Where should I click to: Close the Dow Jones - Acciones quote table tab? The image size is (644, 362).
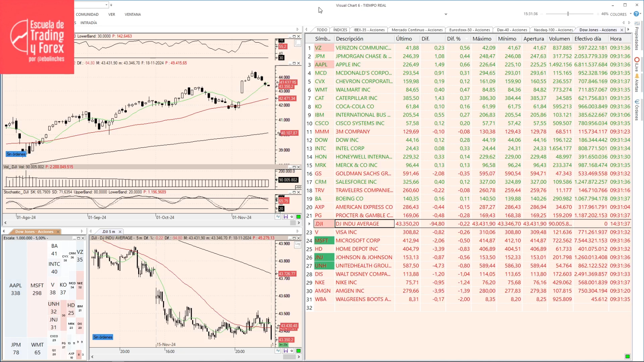[x=622, y=30]
